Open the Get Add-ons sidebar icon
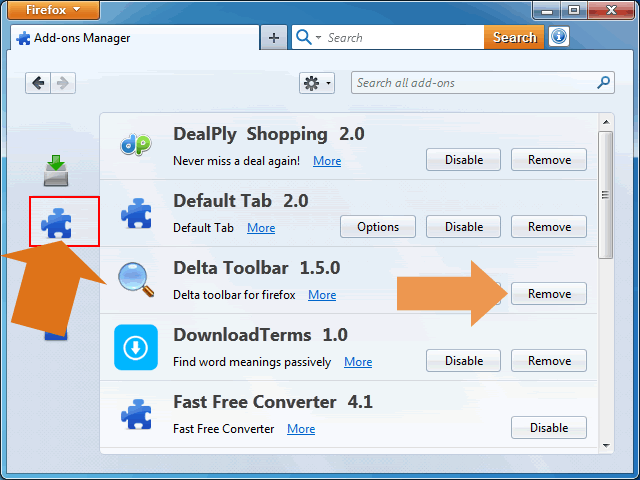 [56, 170]
